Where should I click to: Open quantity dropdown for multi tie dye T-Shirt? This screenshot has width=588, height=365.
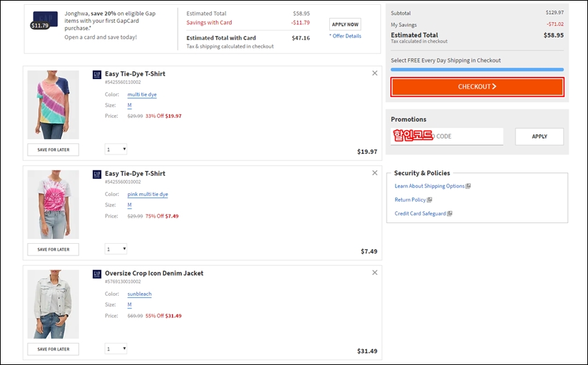[x=116, y=150]
